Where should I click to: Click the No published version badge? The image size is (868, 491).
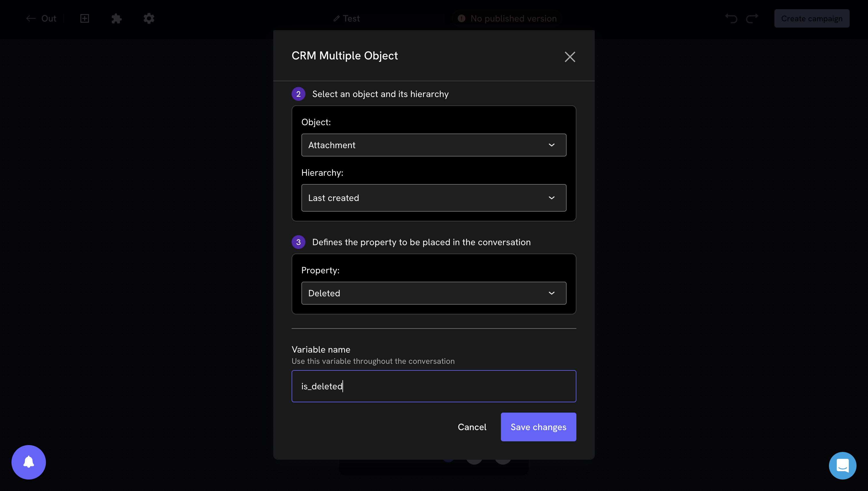507,19
